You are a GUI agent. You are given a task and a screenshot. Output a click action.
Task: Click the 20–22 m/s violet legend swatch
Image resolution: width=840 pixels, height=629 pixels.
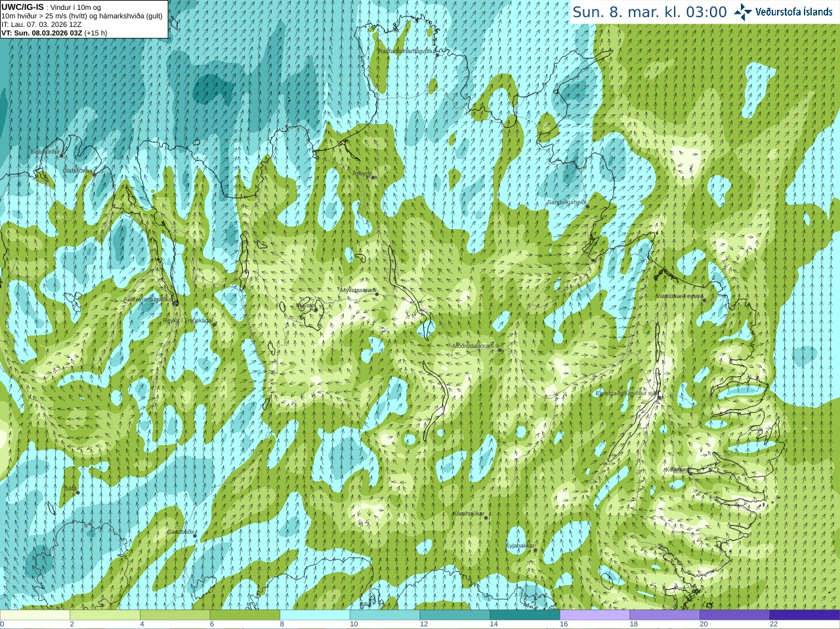[x=735, y=615]
